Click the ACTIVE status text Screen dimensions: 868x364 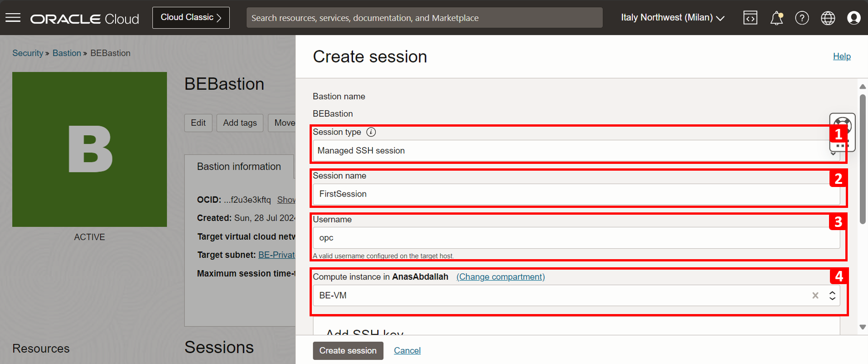coord(89,237)
